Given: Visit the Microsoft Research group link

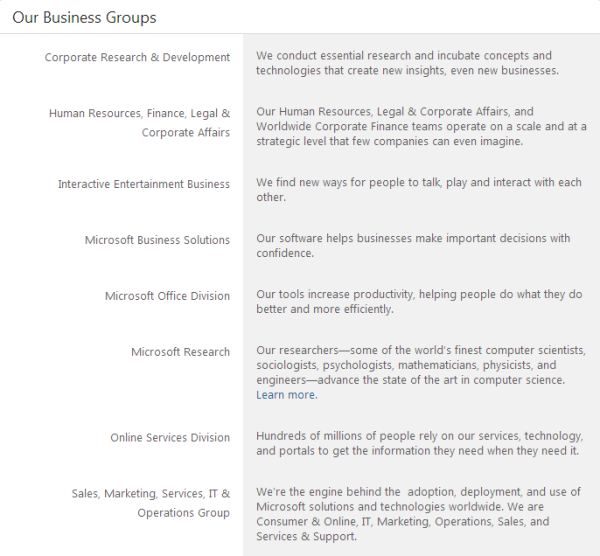Looking at the screenshot, I should tap(180, 352).
